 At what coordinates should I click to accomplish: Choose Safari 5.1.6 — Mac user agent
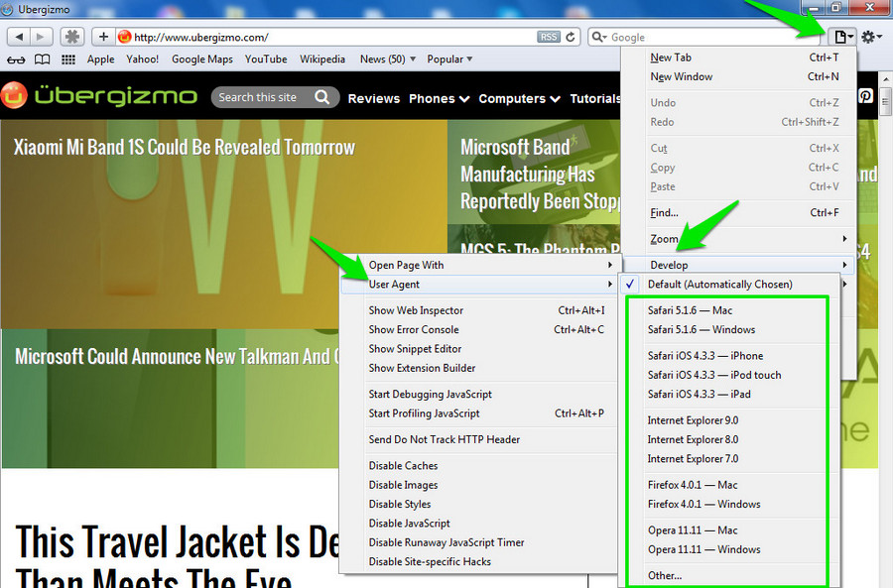coord(729,310)
